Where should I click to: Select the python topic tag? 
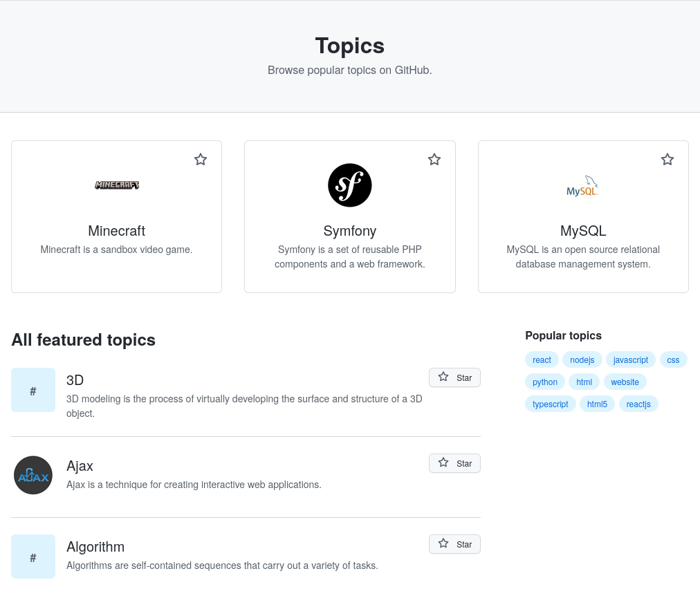click(545, 382)
